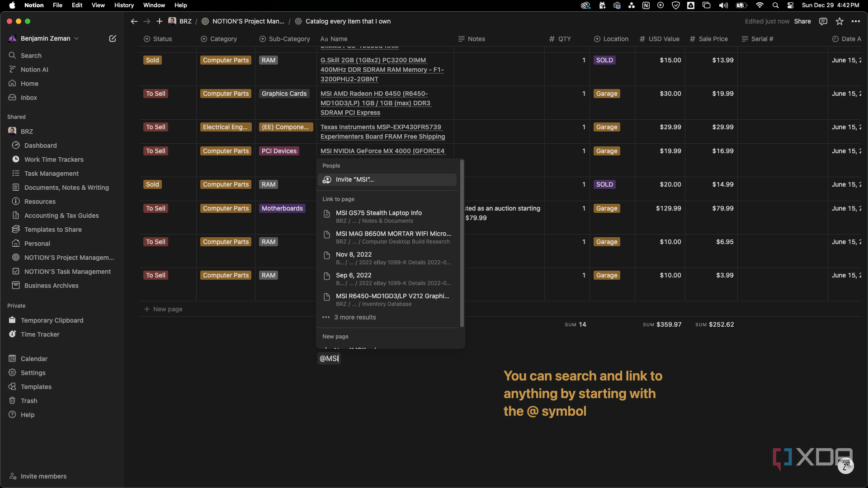The width and height of the screenshot is (868, 488).
Task: Expand the Benjamin Zeman workspace switcher
Action: click(x=44, y=38)
